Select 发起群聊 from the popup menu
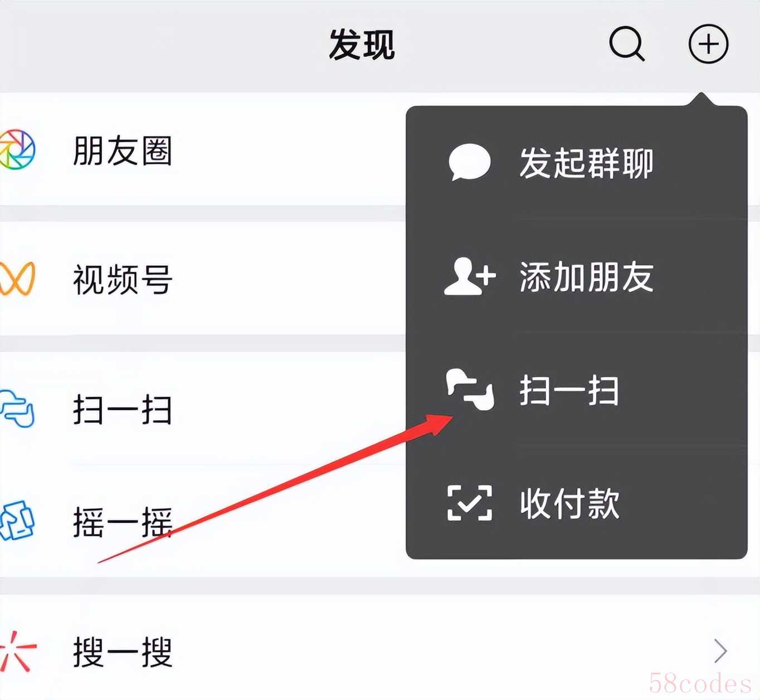Image resolution: width=760 pixels, height=700 pixels. click(x=576, y=163)
